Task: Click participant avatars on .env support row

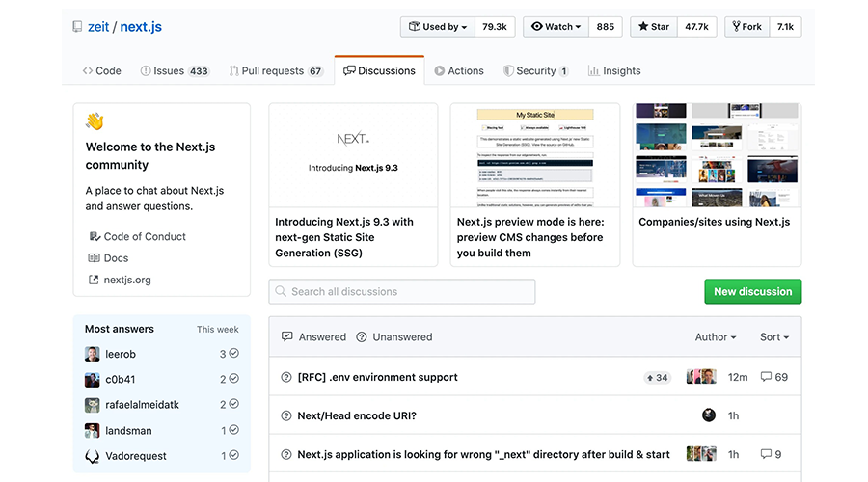Action: pos(701,377)
